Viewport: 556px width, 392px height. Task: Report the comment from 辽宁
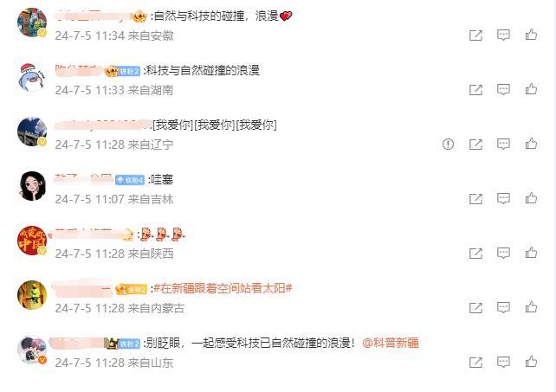[x=448, y=144]
